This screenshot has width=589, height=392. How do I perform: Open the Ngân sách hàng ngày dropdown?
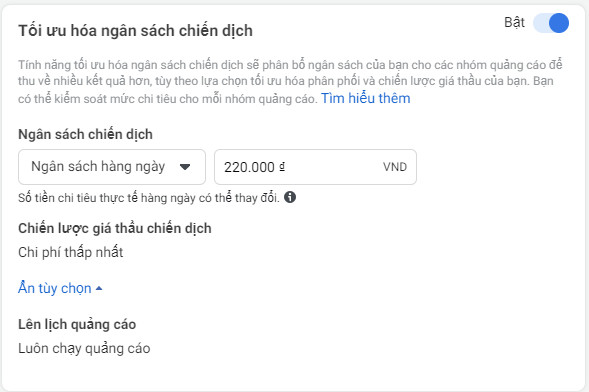[x=112, y=167]
